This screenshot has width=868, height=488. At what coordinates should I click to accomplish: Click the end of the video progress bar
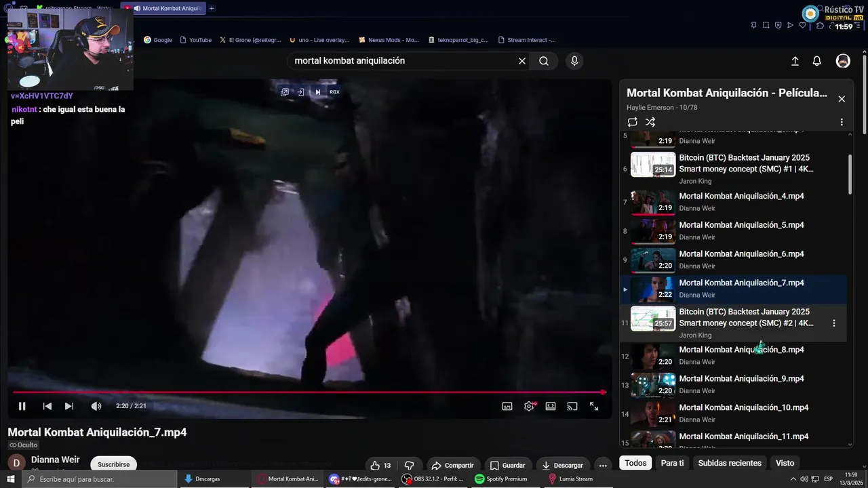[603, 392]
